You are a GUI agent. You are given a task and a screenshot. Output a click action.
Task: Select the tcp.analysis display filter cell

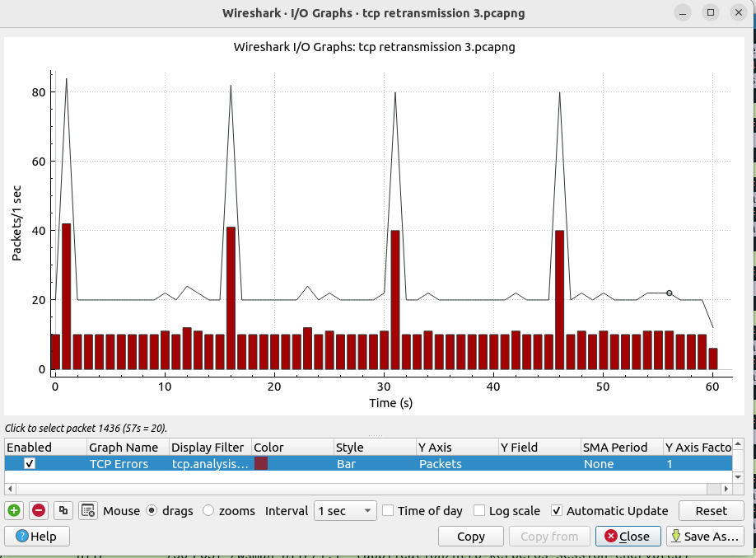[210, 464]
